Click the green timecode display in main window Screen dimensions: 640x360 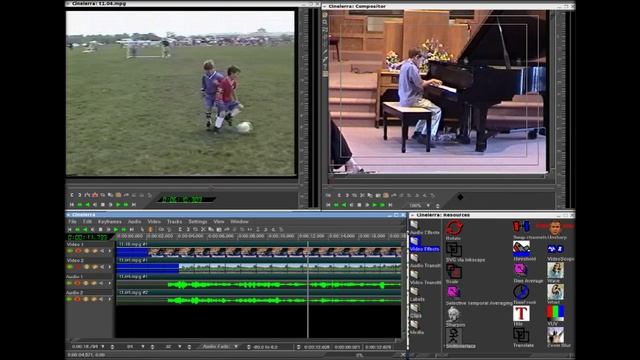[x=88, y=237]
